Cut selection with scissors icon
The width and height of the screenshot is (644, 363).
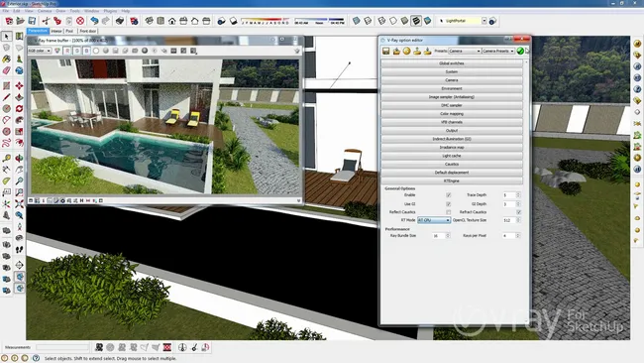coord(46,21)
